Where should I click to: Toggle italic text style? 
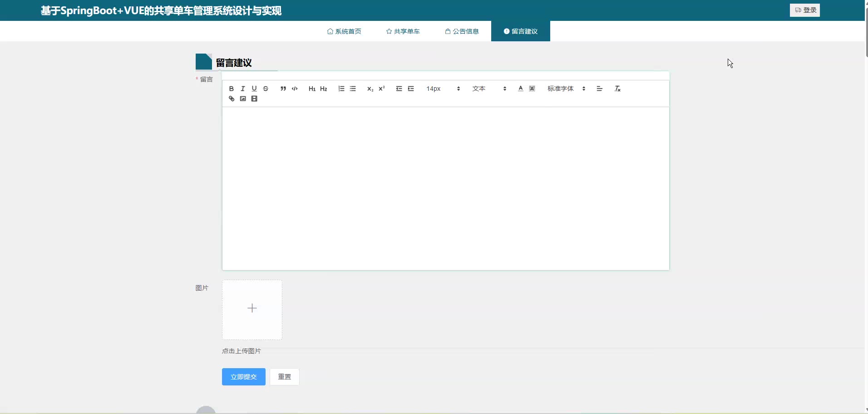pos(243,89)
